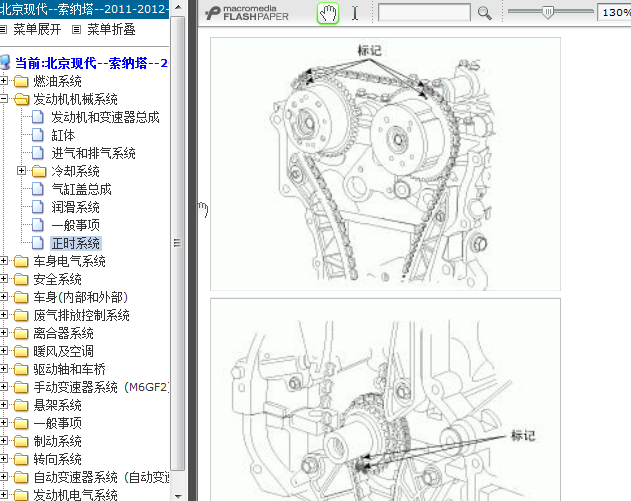631x501 pixels.
Task: Select the 驱动轴和车桥 tree label
Action: [x=69, y=369]
